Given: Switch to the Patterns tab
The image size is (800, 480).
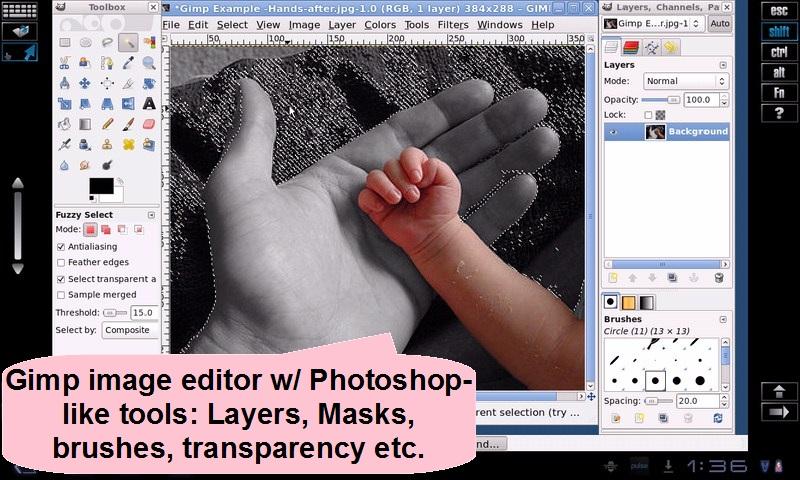Looking at the screenshot, I should 629,302.
